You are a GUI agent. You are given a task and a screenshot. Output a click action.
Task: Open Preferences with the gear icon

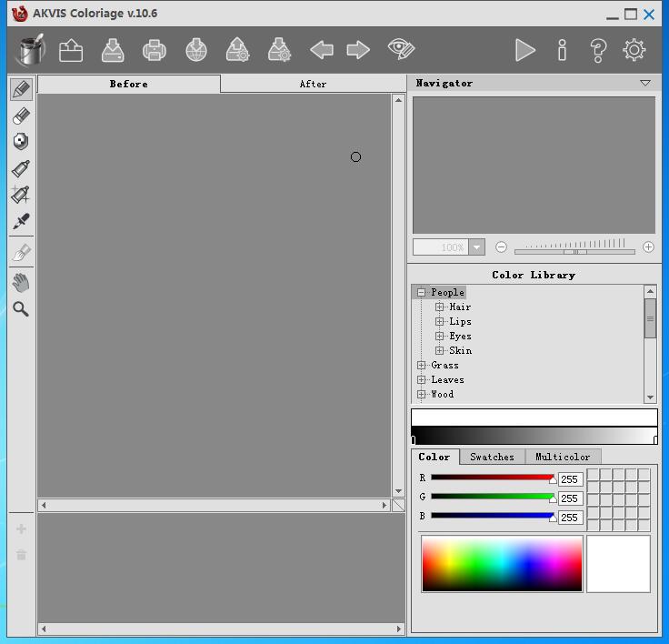point(634,50)
